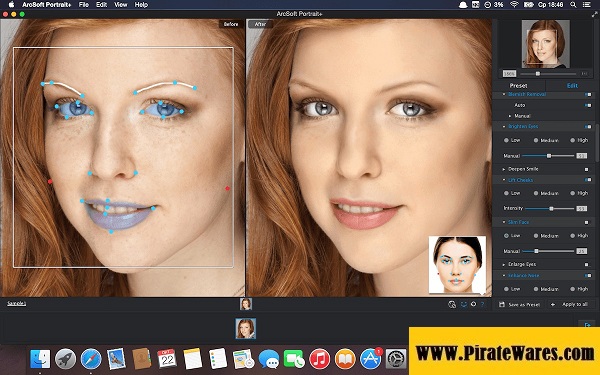Click the face key points icon in bottom toolbar

click(464, 305)
